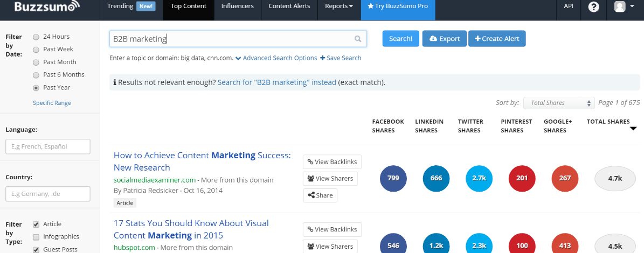Open the help question mark icon
The width and height of the screenshot is (644, 253).
pyautogui.click(x=593, y=6)
